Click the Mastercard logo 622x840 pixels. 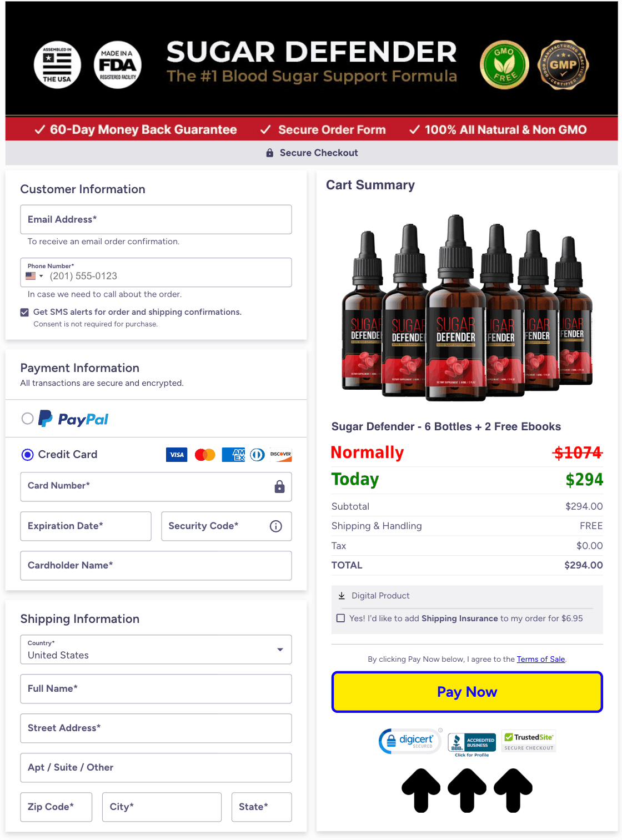205,455
